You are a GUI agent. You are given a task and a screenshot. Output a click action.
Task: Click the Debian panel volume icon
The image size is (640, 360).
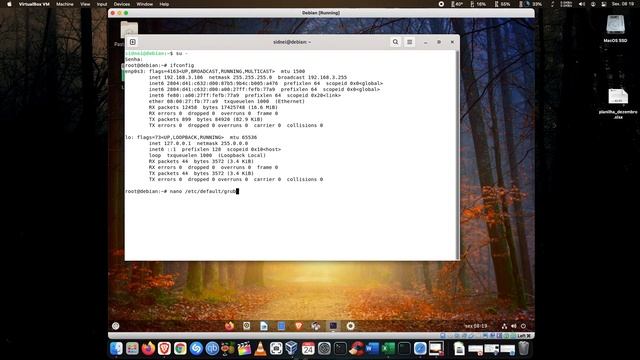coord(514,326)
